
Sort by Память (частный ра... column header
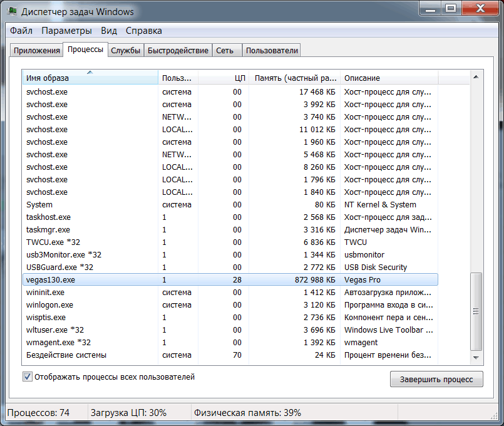tap(295, 78)
